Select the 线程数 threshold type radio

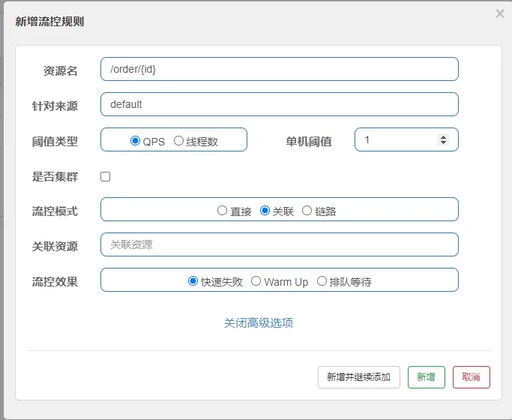point(178,141)
